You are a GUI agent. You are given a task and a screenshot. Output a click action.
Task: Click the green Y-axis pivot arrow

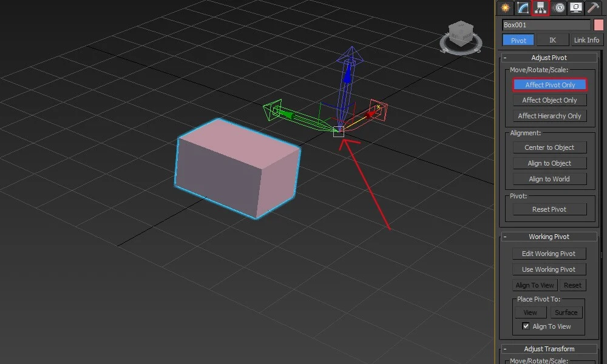pos(287,114)
